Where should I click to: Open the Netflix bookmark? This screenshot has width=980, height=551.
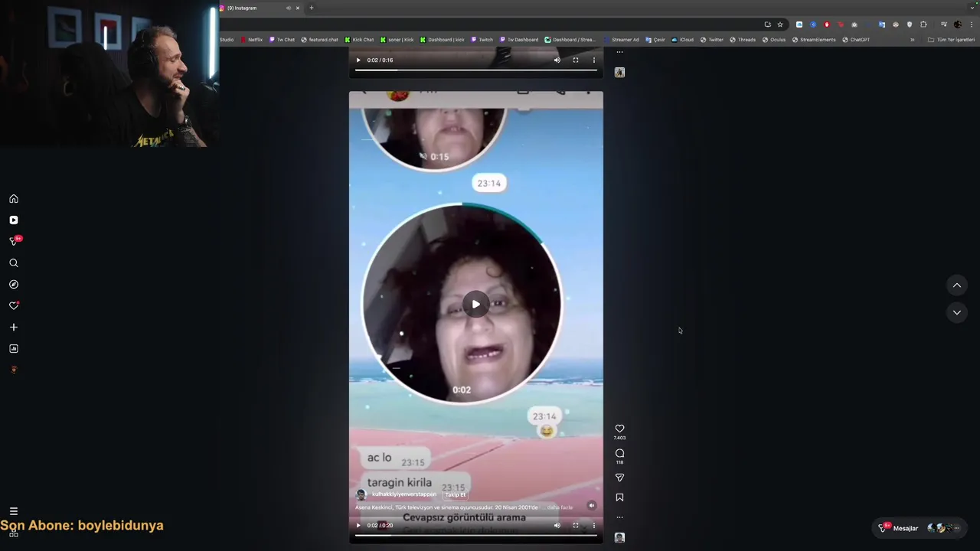(x=252, y=40)
